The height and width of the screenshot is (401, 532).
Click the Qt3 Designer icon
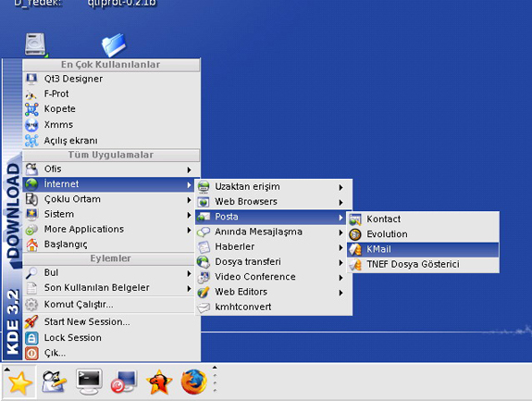click(x=31, y=79)
